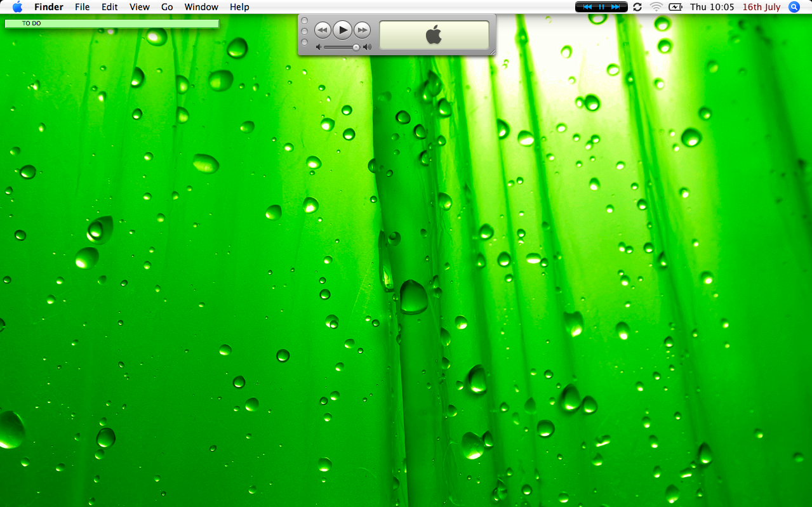
Task: Open the Window menu
Action: (201, 7)
